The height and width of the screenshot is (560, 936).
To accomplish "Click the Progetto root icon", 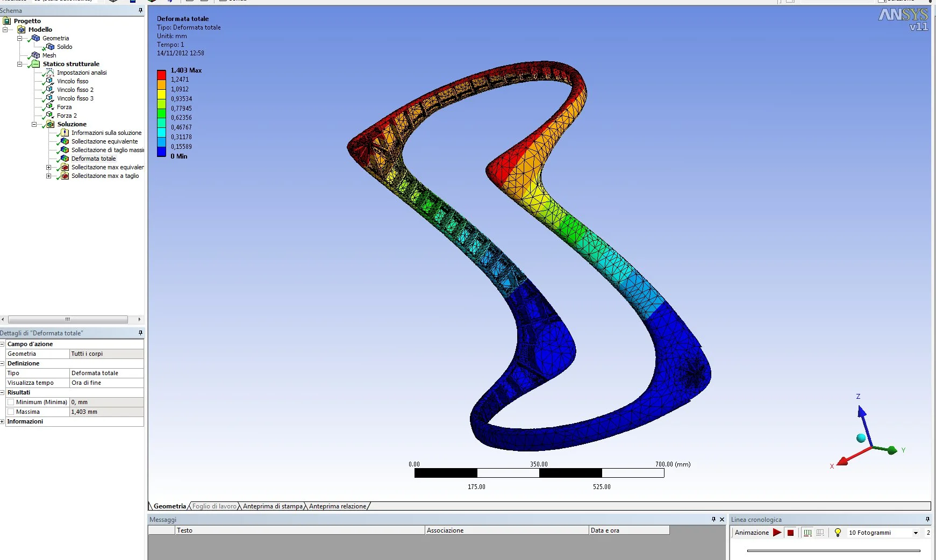I will point(7,21).
